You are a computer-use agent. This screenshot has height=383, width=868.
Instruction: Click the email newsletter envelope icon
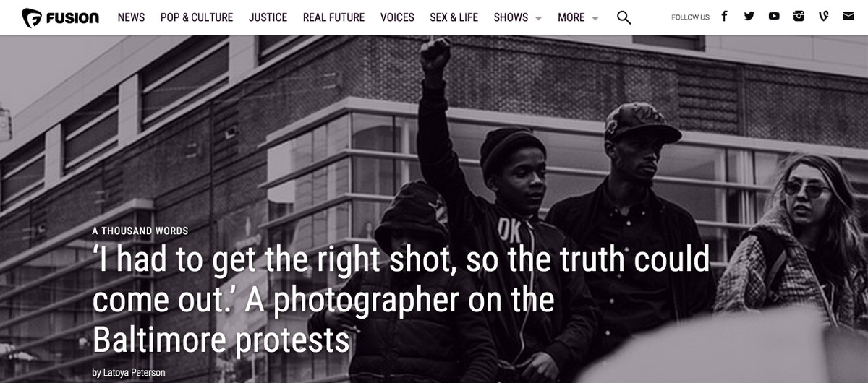848,17
